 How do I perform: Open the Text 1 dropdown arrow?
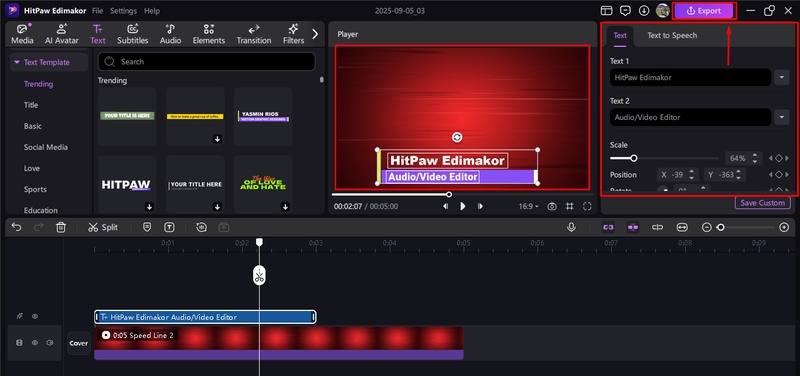point(782,78)
